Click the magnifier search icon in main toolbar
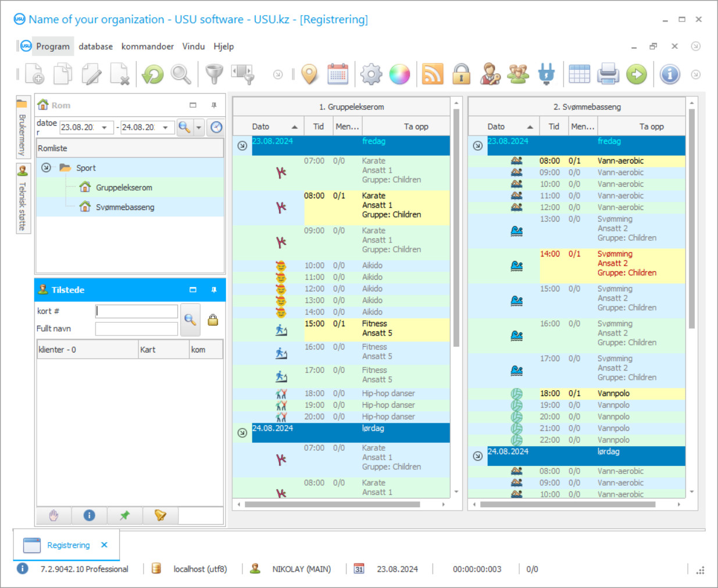Viewport: 718px width, 588px height. point(181,74)
